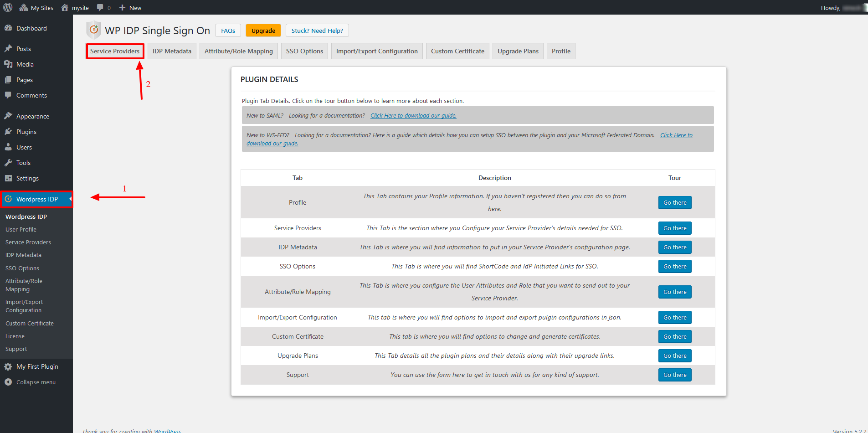Open My Sites admin bar menu
Viewport: 868px width, 433px height.
36,8
